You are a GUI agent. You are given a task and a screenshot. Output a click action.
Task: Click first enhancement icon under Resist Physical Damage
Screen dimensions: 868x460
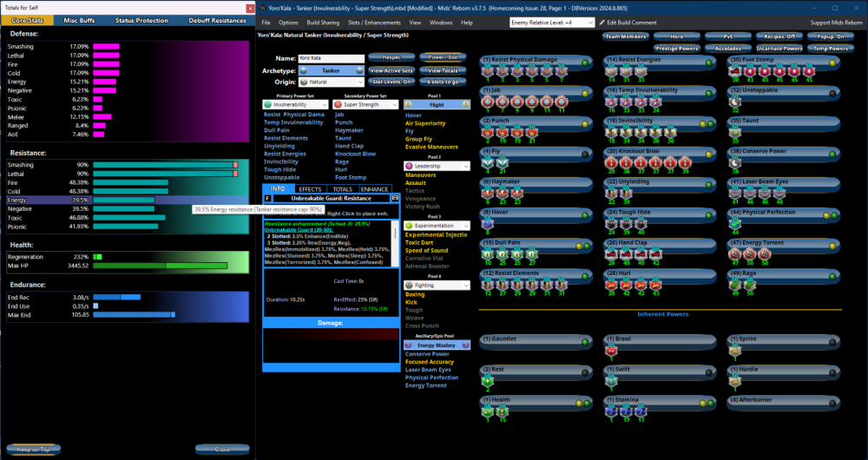(488, 73)
